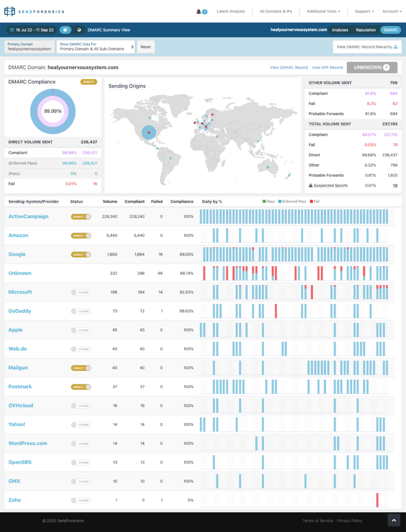Viewport: 406px width, 532px height.
Task: Open Privacy Policy in the footer
Action: [349, 521]
